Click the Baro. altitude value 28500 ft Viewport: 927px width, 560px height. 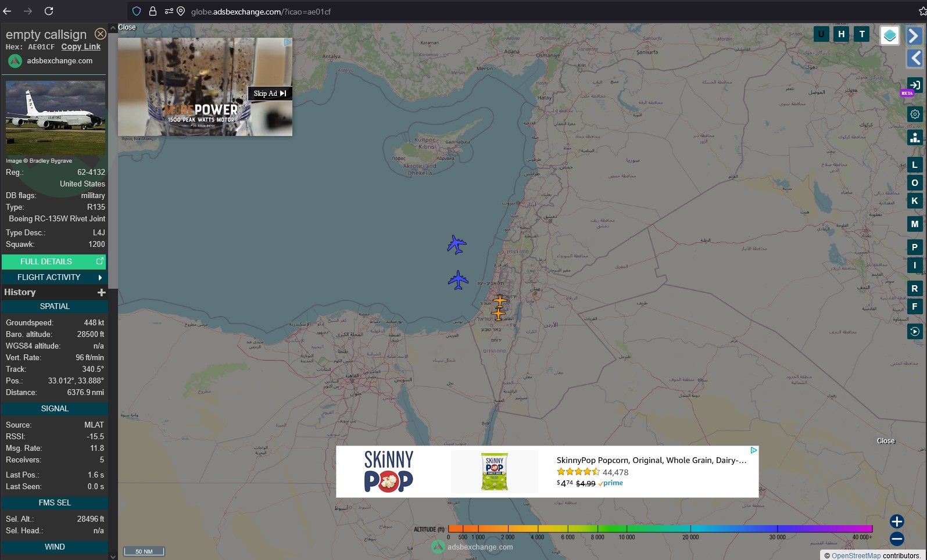[x=91, y=334]
